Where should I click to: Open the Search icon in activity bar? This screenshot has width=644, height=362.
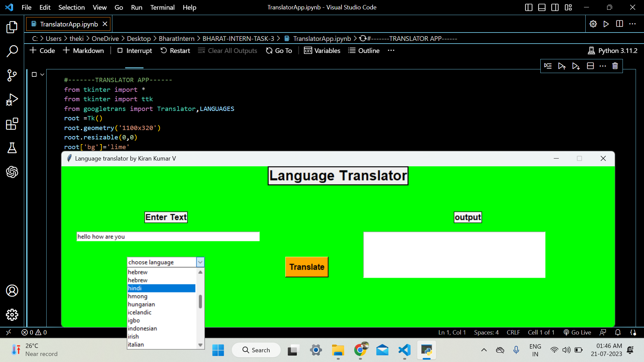coord(12,51)
